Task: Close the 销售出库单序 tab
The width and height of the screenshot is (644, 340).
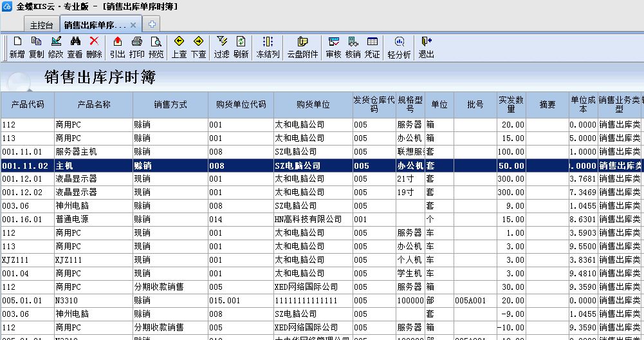Action: (x=133, y=25)
